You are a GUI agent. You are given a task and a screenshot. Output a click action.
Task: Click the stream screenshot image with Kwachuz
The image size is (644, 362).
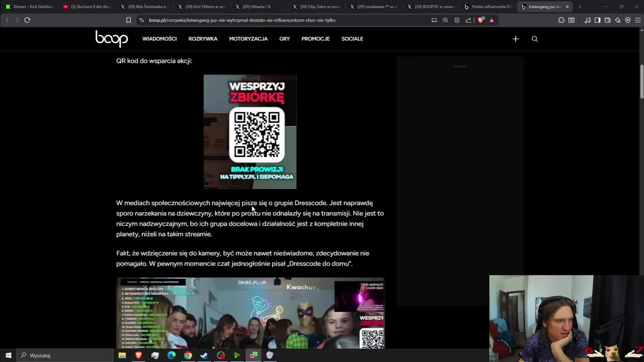pos(251,313)
